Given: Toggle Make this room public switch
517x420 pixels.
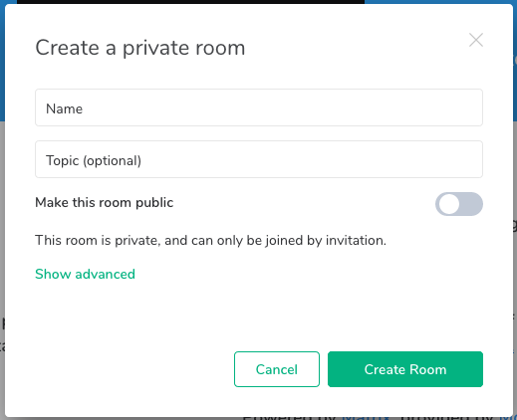Looking at the screenshot, I should pos(459,204).
